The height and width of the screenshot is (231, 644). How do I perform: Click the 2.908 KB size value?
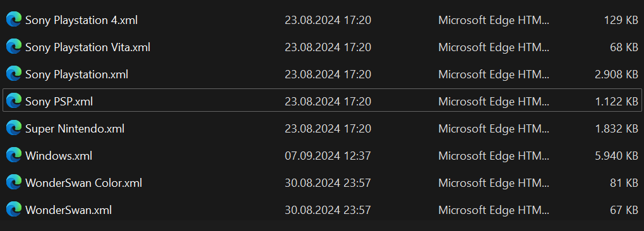[616, 74]
